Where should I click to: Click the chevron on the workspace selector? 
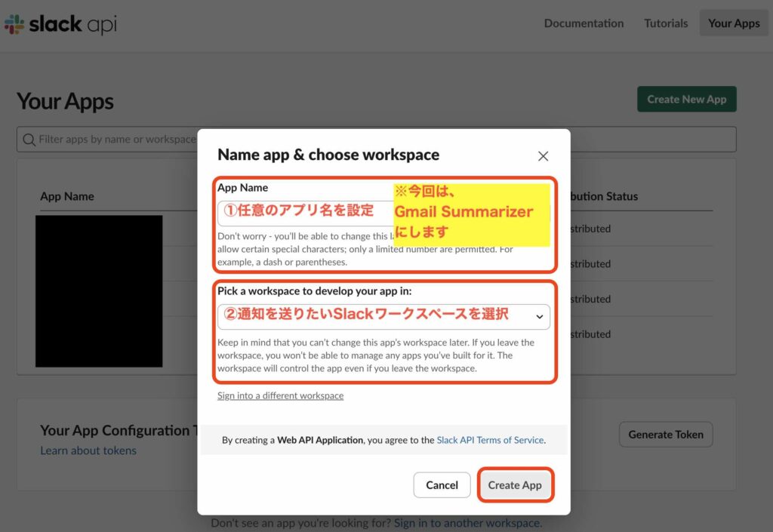pos(541,316)
